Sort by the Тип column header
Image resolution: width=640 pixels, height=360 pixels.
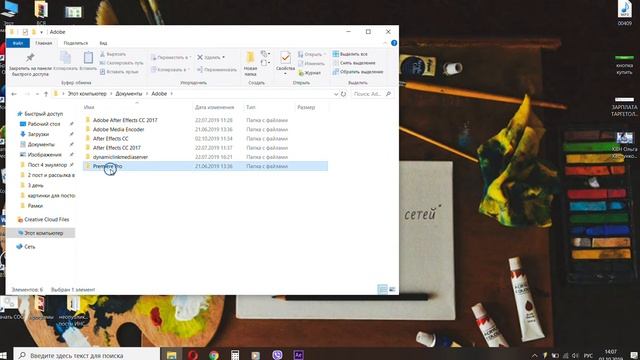click(x=251, y=107)
